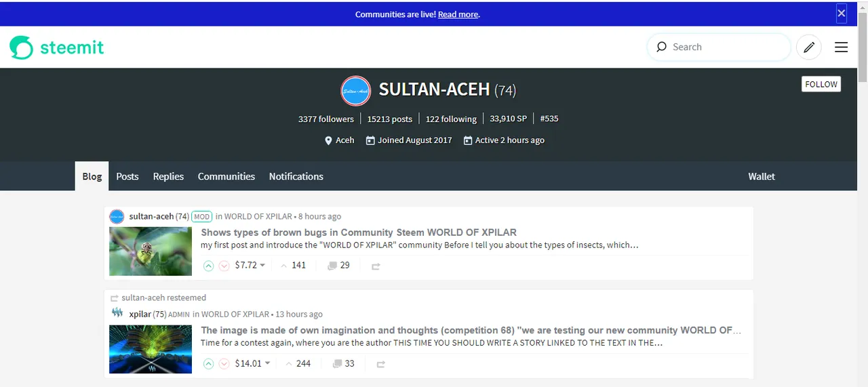This screenshot has width=868, height=387.
Task: Click the #535 rank text
Action: pyautogui.click(x=549, y=119)
